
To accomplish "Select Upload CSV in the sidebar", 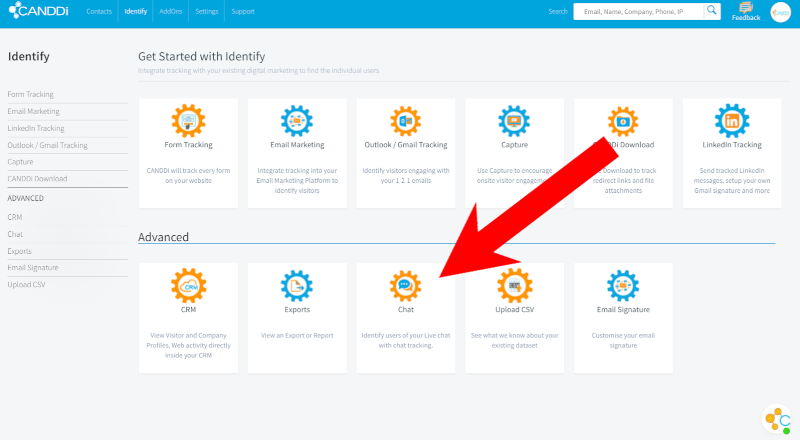I will 26,284.
